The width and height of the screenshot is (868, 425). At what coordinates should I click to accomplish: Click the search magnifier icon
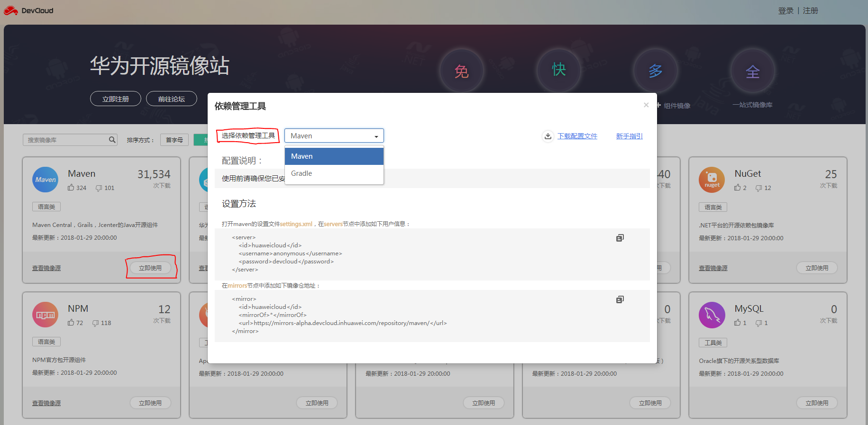112,140
